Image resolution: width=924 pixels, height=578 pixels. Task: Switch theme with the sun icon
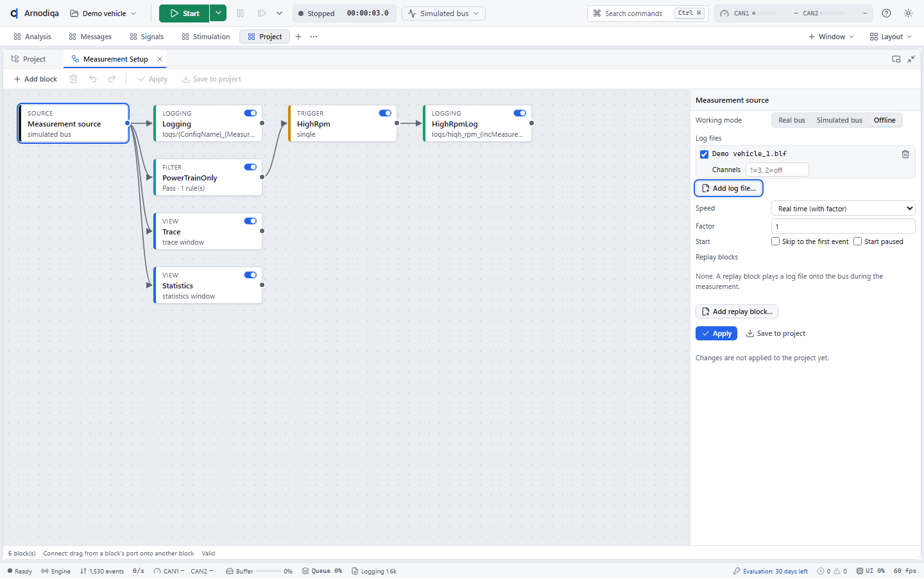click(908, 13)
